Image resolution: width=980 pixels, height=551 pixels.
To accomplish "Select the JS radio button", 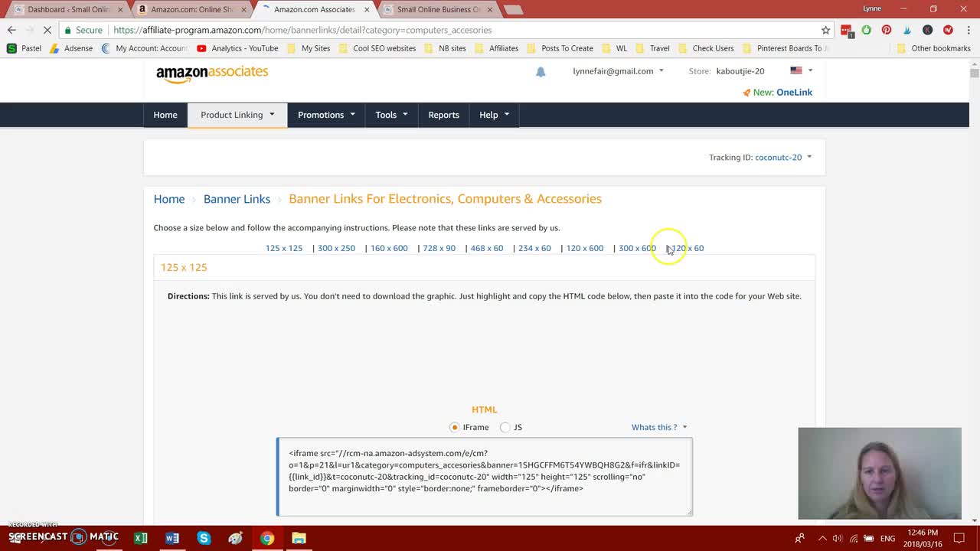I will point(505,427).
